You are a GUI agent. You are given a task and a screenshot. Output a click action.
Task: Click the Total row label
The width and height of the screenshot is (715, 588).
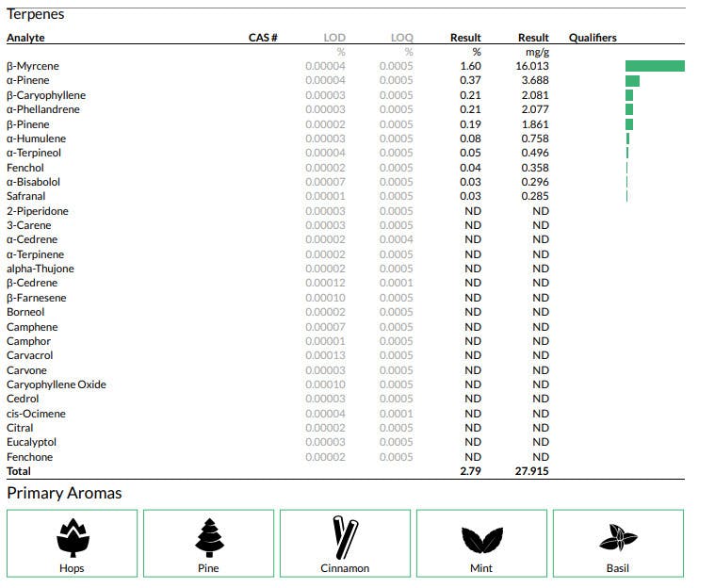point(19,471)
